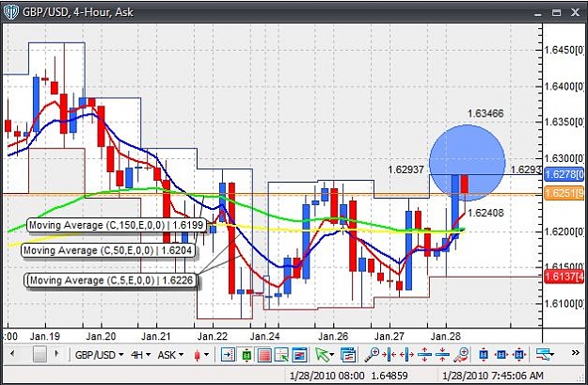Screen dimensions: 588x385
Task: Open the GBP/USD symbol dropdown
Action: pos(100,354)
